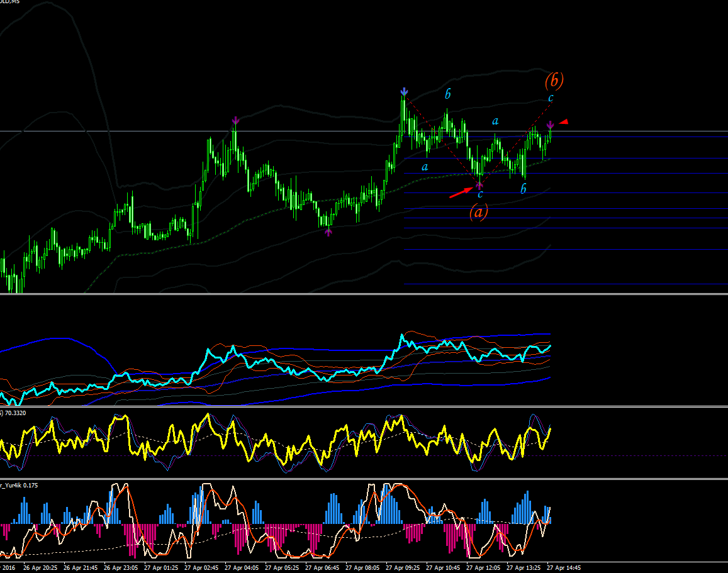Screen dimensions: 728x573
Task: Select purple arrow marker at the latest candle
Action: (550, 125)
